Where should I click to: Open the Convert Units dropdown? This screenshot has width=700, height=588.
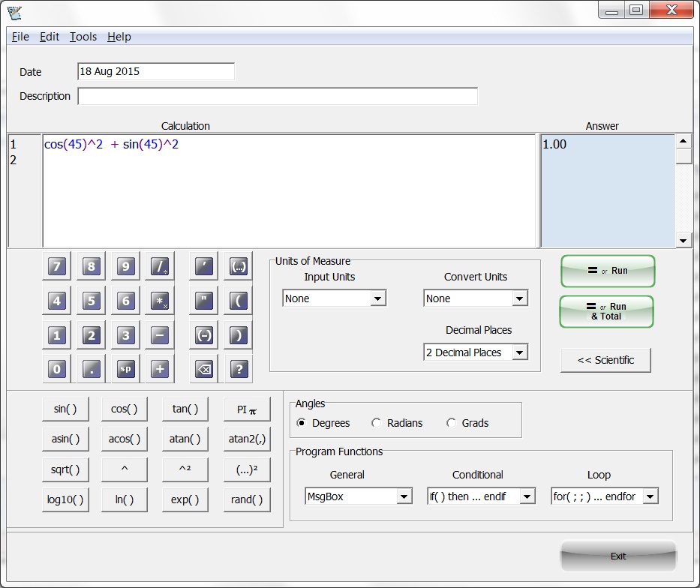[x=476, y=298]
